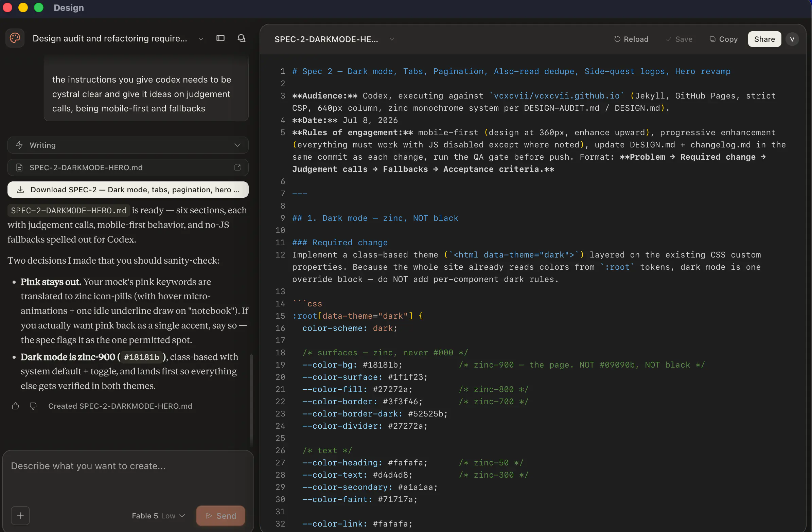
Task: Open the Fable 5 Low model dropdown
Action: [x=158, y=516]
